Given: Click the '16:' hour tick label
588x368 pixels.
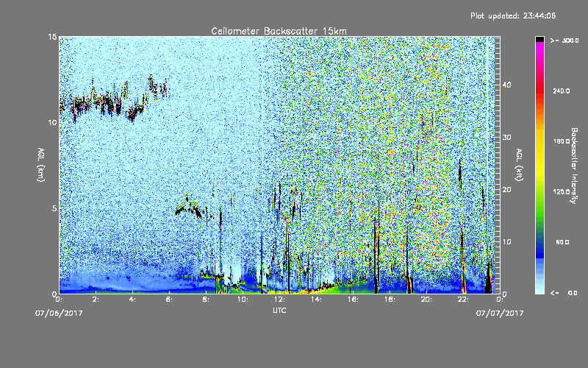Looking at the screenshot, I should [353, 300].
